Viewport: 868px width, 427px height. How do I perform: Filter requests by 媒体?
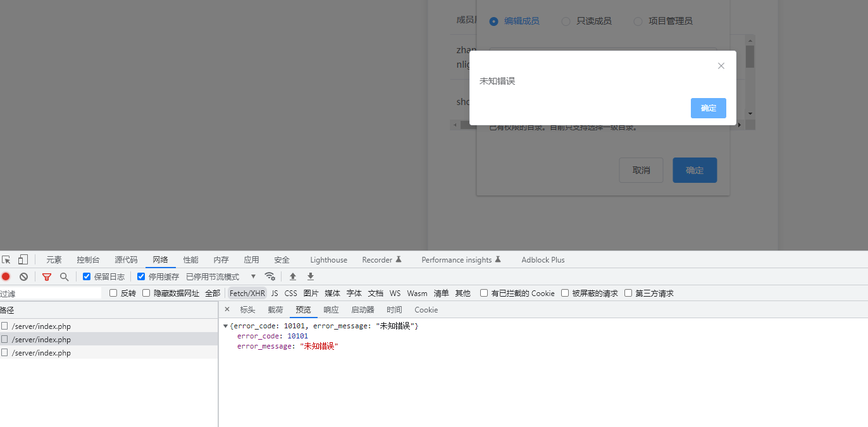click(x=332, y=293)
